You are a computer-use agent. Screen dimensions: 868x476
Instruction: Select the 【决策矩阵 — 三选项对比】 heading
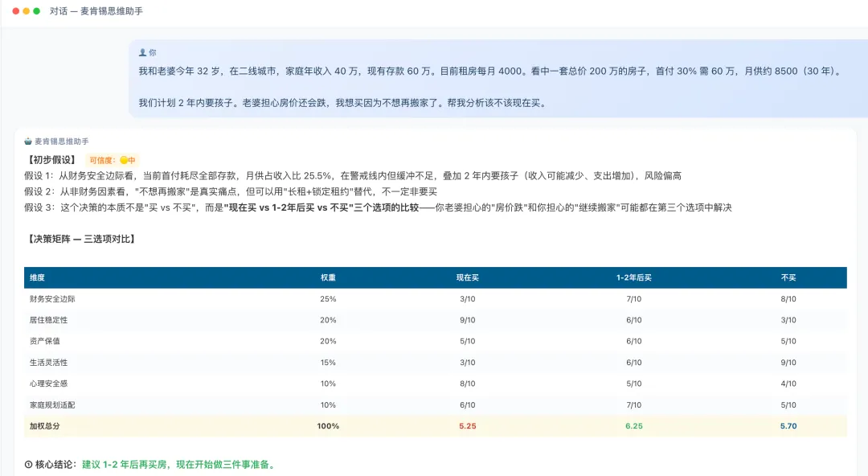point(81,239)
